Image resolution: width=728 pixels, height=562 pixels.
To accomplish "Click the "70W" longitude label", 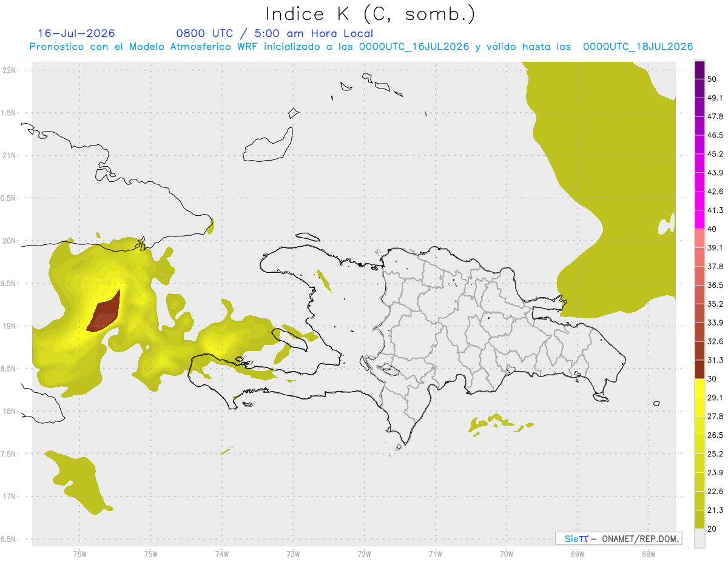I will click(x=507, y=554).
